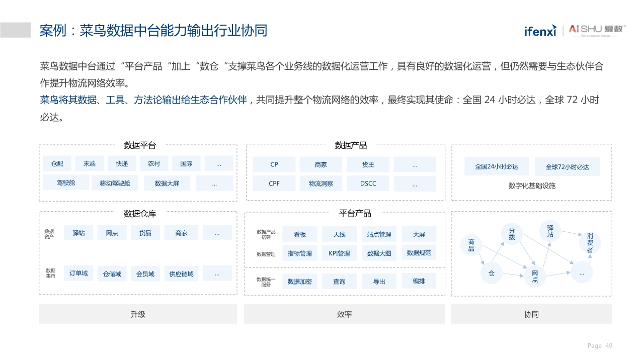This screenshot has height=362, width=644.
Task: Click the 分拨 node in the diagram
Action: 512,234
